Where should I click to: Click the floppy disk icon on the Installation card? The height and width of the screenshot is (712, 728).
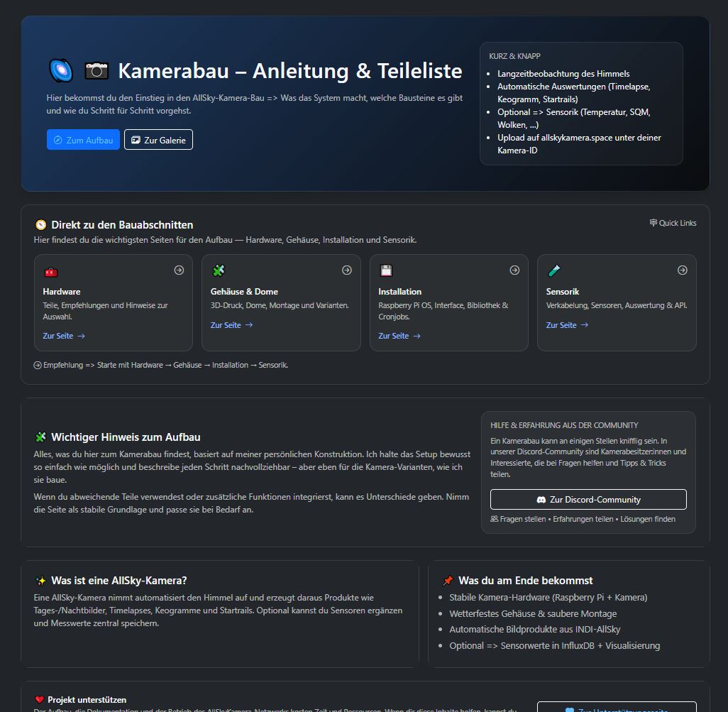(385, 270)
